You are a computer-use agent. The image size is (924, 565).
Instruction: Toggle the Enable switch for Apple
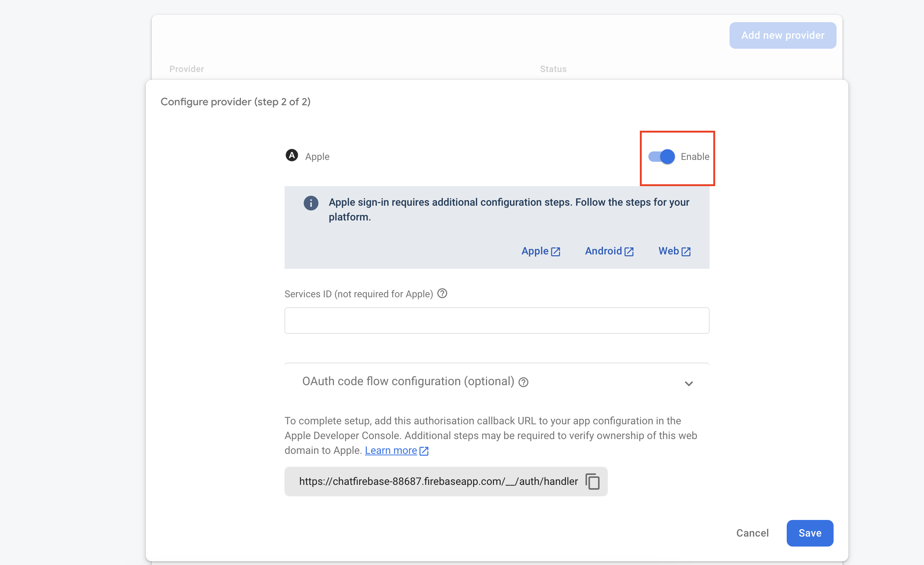[662, 157]
